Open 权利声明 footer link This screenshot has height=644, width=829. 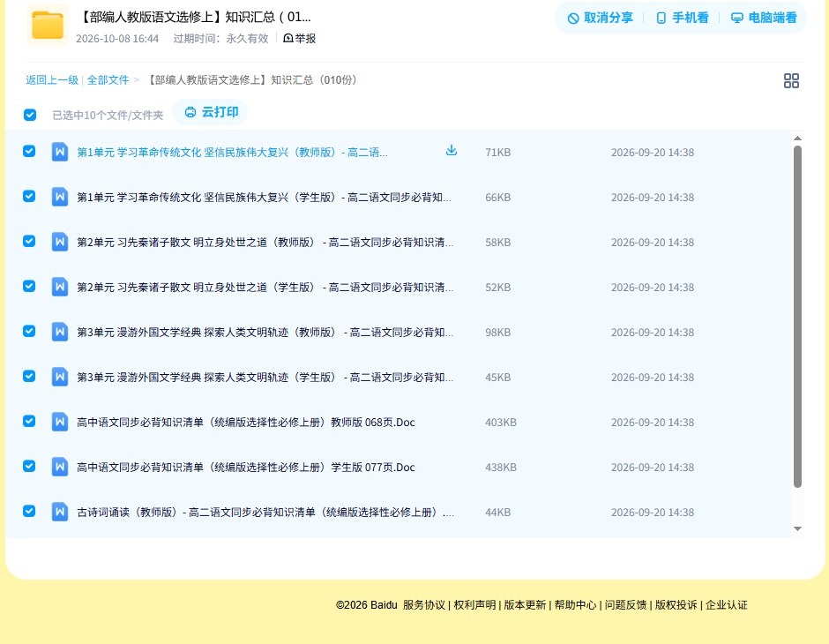pyautogui.click(x=474, y=605)
